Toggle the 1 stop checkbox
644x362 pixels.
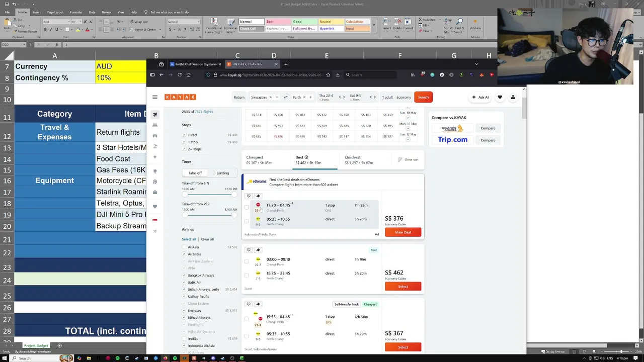click(184, 142)
